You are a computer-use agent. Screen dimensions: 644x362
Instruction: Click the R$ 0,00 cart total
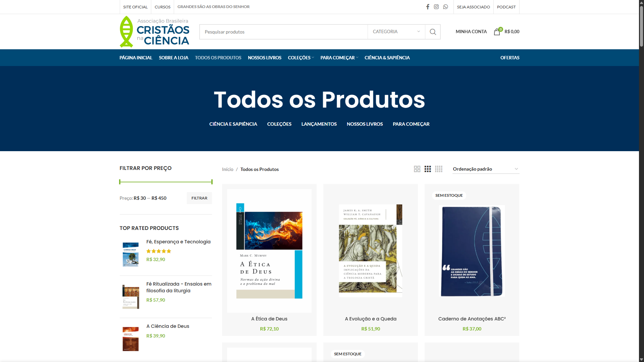pos(512,32)
